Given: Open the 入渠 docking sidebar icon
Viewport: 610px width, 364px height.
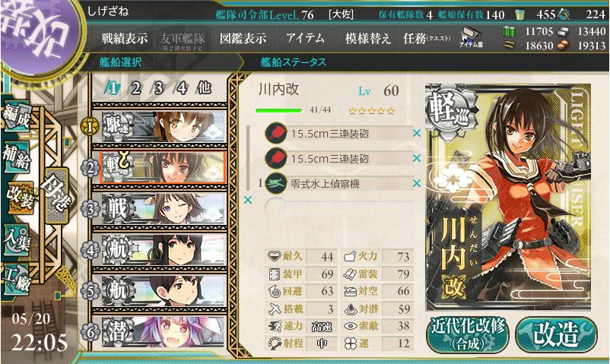Looking at the screenshot, I should [x=17, y=240].
